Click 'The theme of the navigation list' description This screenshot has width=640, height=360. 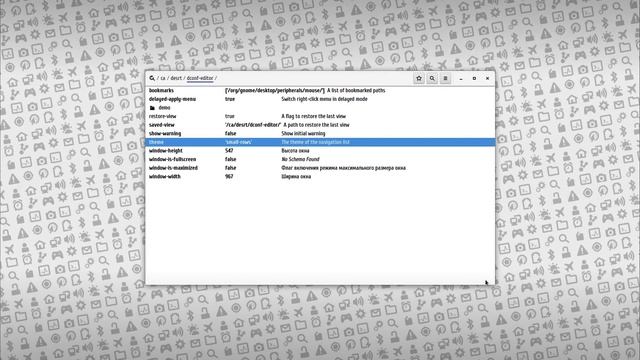pyautogui.click(x=316, y=142)
